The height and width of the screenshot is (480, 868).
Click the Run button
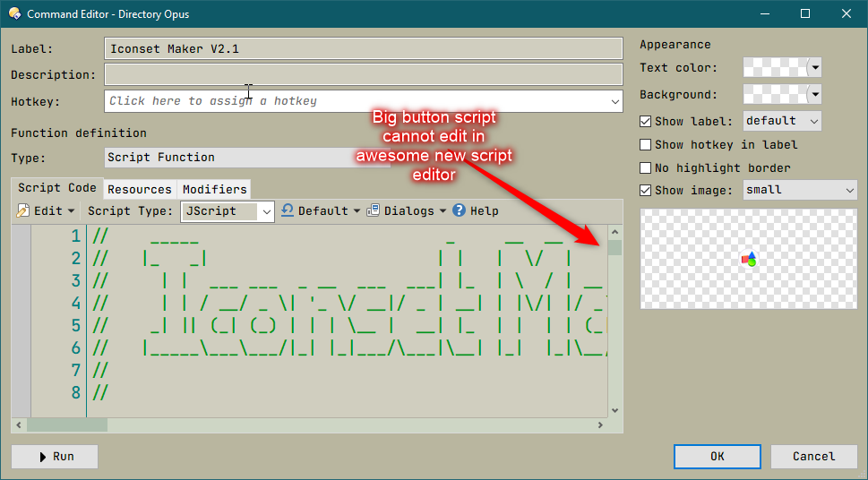coord(55,457)
